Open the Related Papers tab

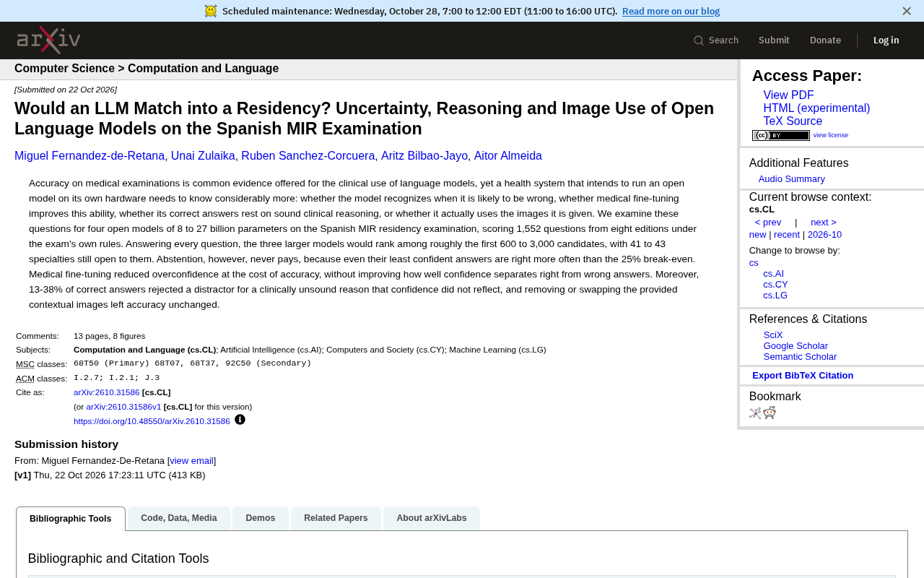coord(336,518)
